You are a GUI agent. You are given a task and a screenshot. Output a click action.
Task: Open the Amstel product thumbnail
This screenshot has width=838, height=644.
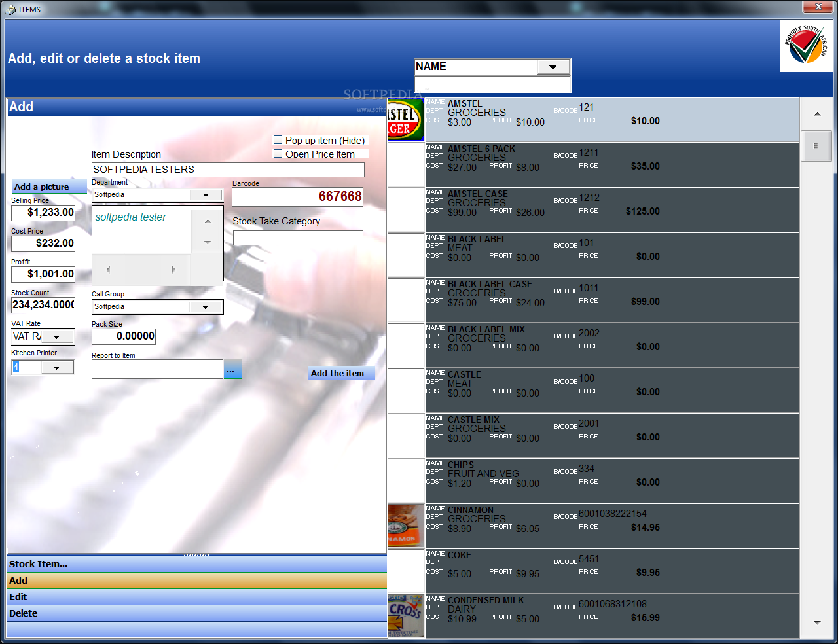click(x=406, y=120)
